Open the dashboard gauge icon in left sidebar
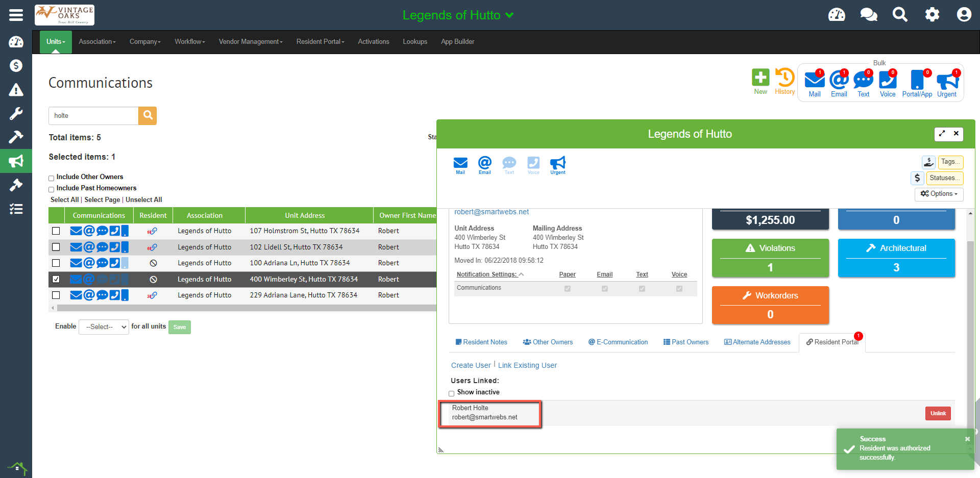This screenshot has width=980, height=478. (16, 42)
